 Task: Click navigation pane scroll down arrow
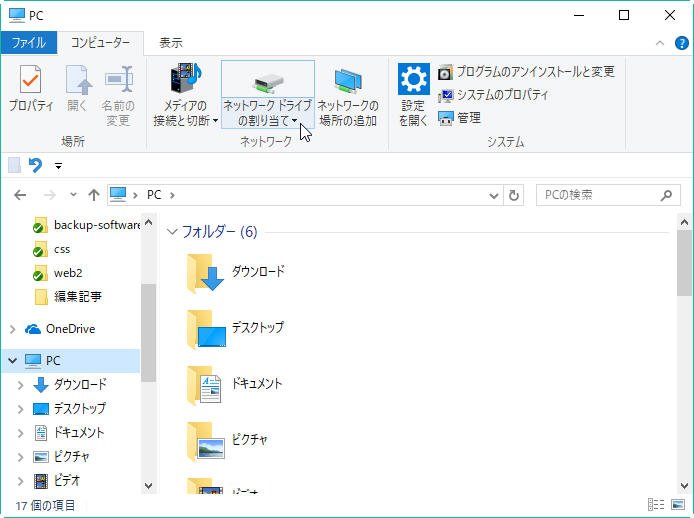pyautogui.click(x=149, y=486)
